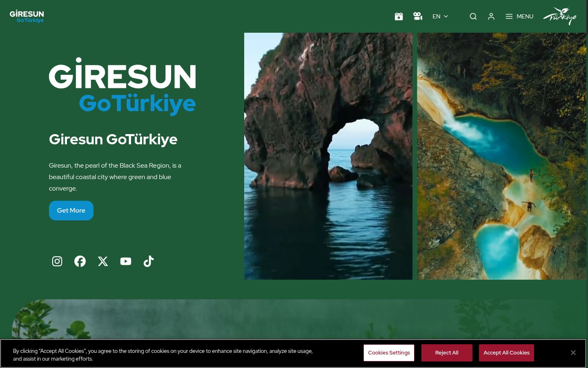Click the Türkiye logo in header
This screenshot has height=368, width=588.
(559, 16)
